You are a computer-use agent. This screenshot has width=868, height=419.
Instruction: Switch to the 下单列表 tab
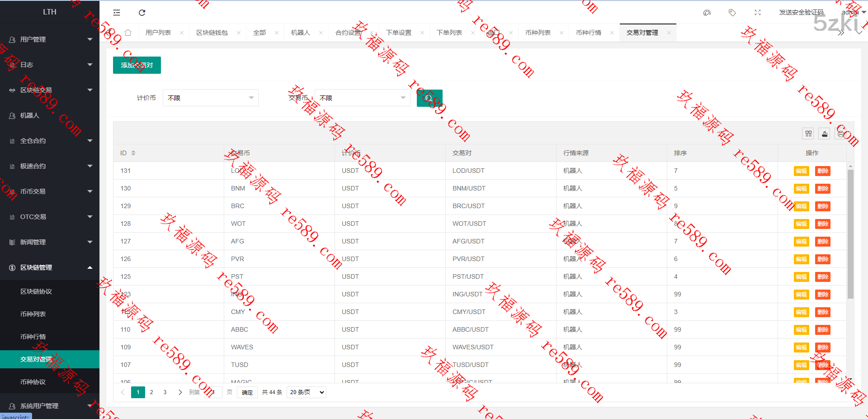tap(449, 33)
